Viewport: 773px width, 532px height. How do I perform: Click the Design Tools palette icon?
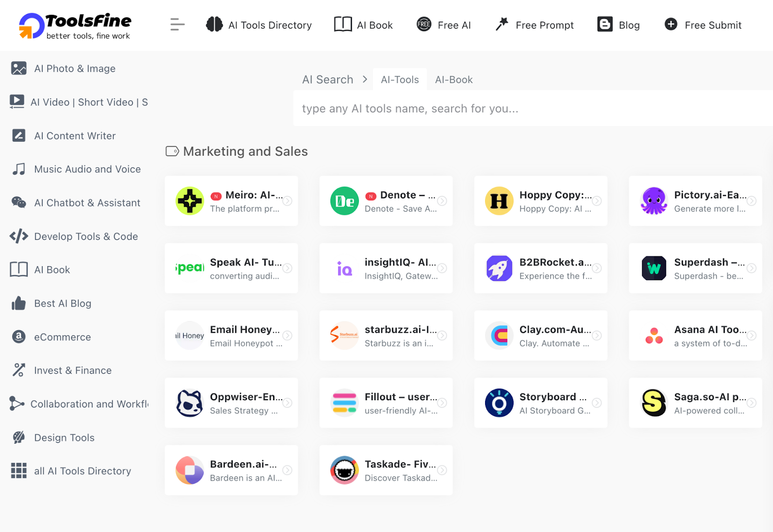click(x=19, y=437)
